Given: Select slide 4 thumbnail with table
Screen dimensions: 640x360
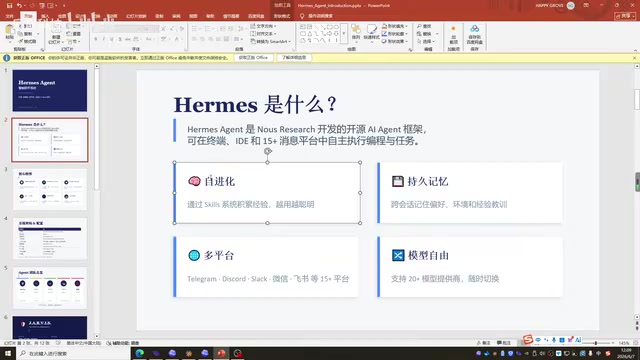Looking at the screenshot, I should pyautogui.click(x=49, y=239).
